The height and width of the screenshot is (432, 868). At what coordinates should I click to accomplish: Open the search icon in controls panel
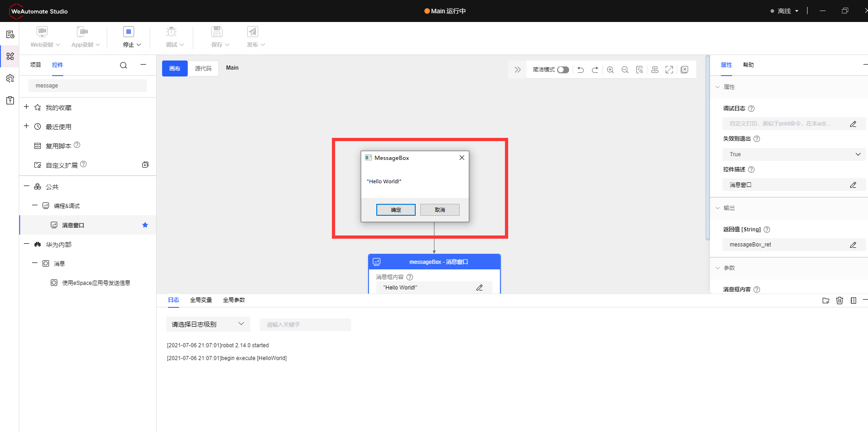[124, 66]
